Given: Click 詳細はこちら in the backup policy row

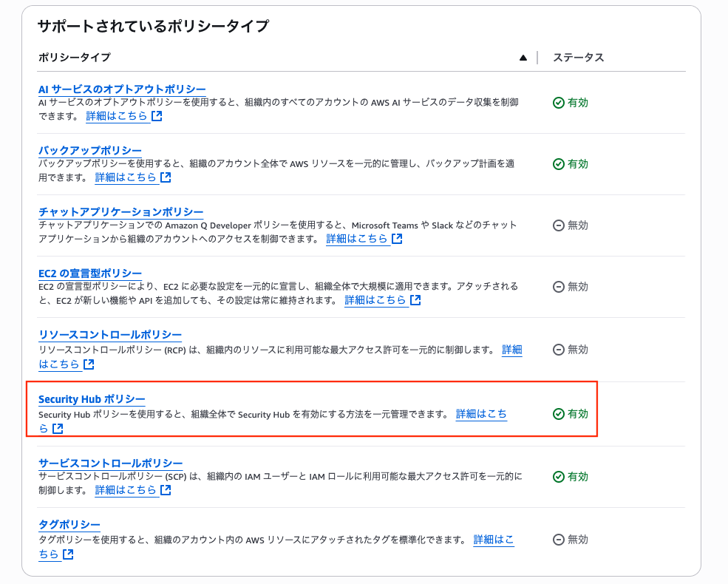Looking at the screenshot, I should click(126, 177).
